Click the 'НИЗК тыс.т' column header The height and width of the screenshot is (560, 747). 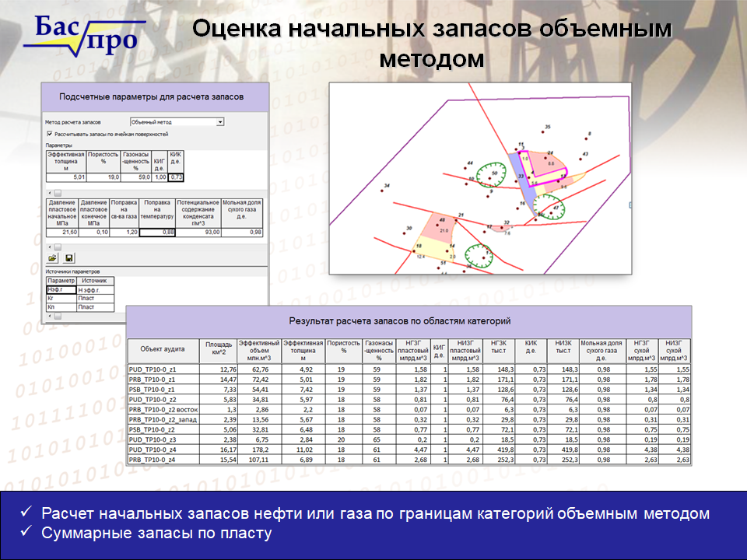[x=563, y=351]
